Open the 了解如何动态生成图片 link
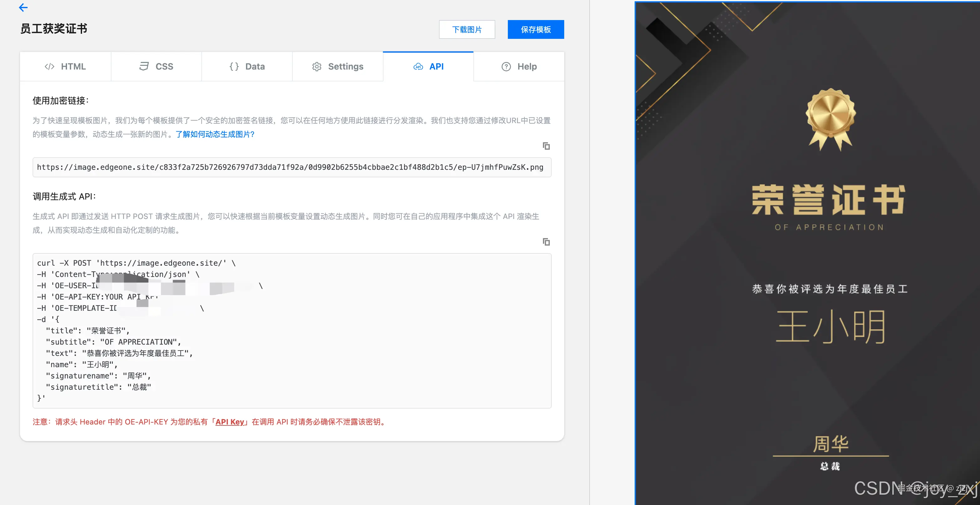Screen dimensions: 980x505 pos(214,134)
